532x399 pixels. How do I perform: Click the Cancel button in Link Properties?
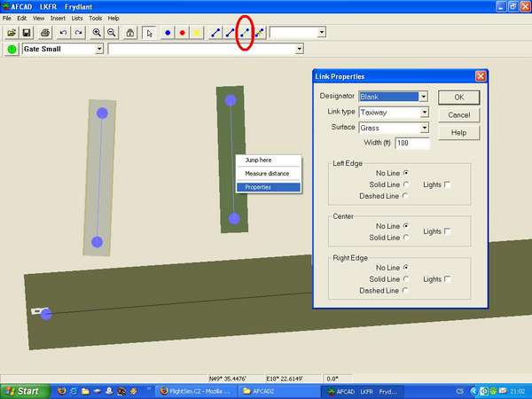coord(458,115)
